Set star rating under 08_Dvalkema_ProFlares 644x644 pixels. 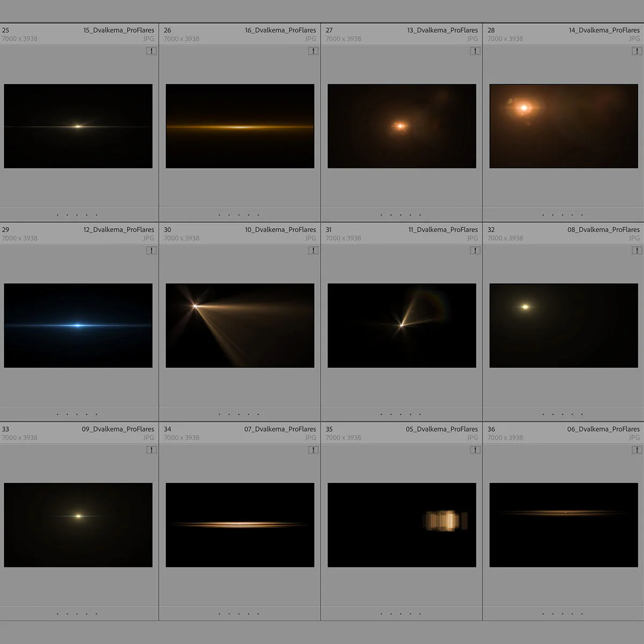coord(562,414)
